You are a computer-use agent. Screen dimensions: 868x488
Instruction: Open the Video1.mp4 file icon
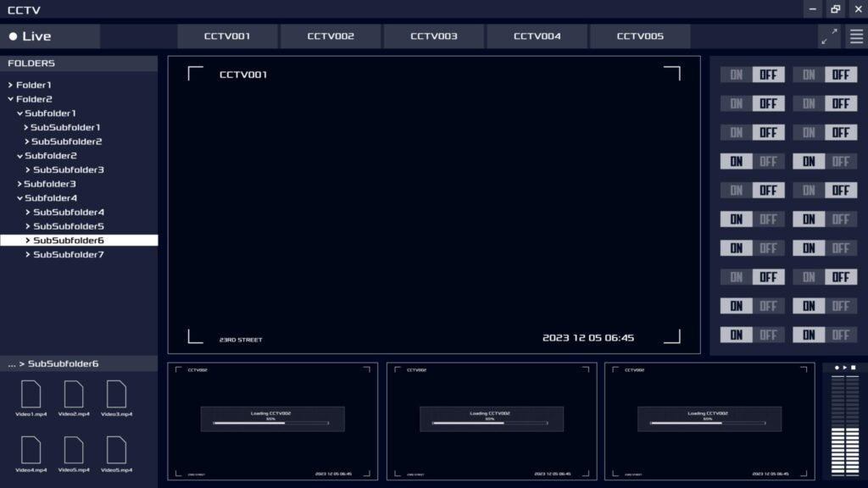pyautogui.click(x=31, y=395)
